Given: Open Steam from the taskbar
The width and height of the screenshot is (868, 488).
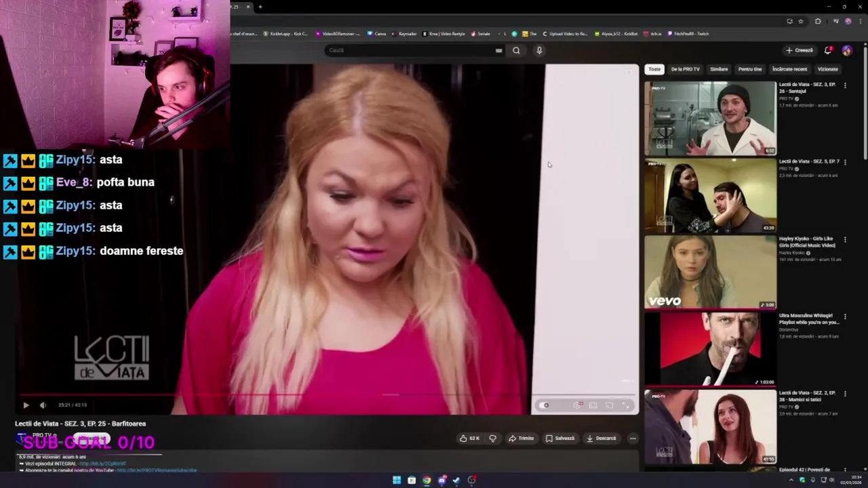Looking at the screenshot, I should click(x=456, y=481).
